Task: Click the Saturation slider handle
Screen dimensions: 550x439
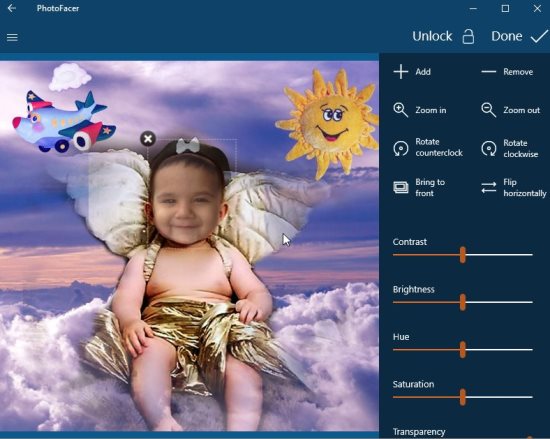Action: click(x=463, y=397)
